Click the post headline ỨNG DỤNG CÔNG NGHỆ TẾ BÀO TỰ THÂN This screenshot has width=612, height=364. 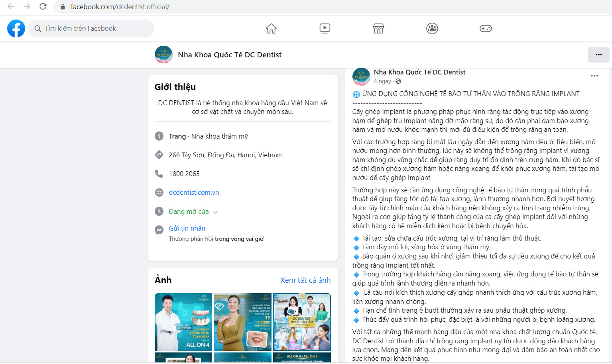(x=471, y=94)
